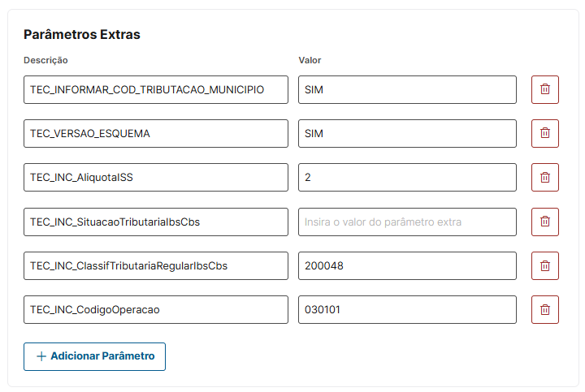Click the TEC_INC_CodigoOperacao description field

(155, 309)
